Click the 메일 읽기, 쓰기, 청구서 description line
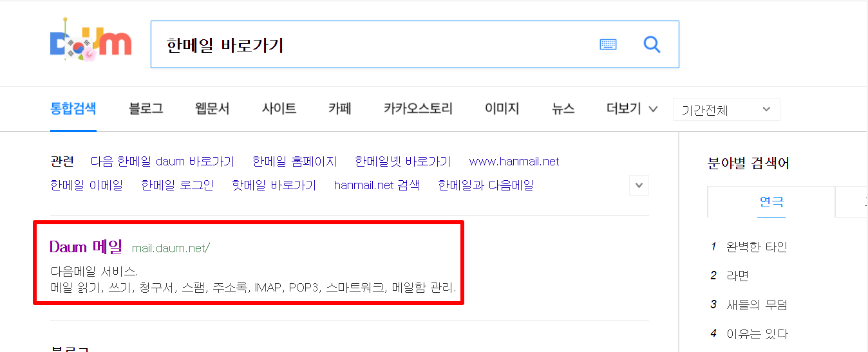The height and width of the screenshot is (352, 868). click(253, 287)
